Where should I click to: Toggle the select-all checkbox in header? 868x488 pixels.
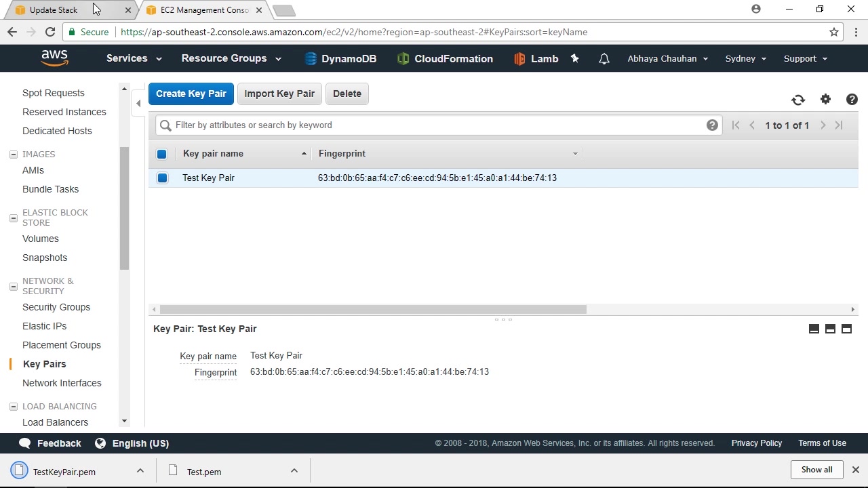(x=162, y=154)
